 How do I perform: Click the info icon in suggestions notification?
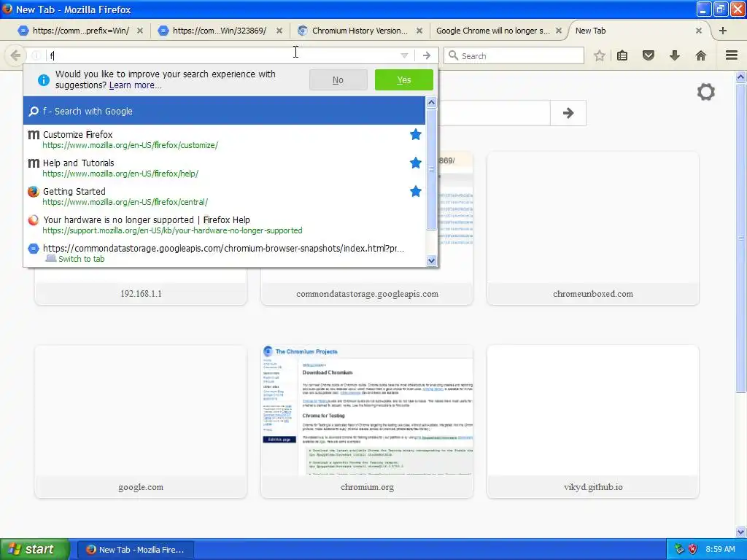(43, 80)
